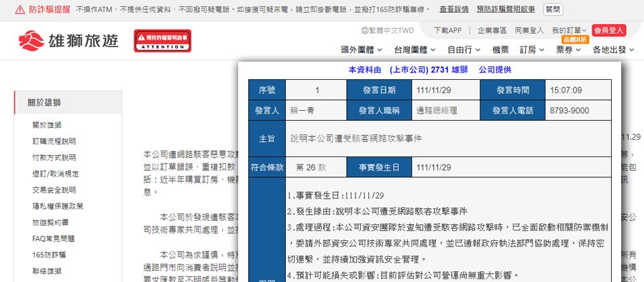This screenshot has width=644, height=282.
Task: Click 防詐騙提醒 heading text
Action: 49,9
